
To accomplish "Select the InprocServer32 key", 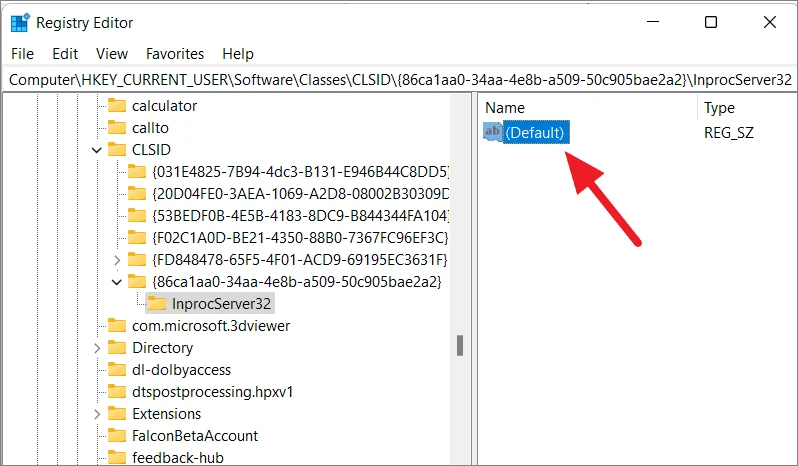I will [221, 304].
